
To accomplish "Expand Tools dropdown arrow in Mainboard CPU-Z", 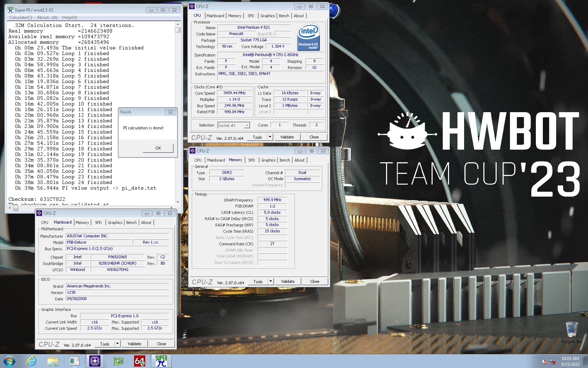I will point(118,344).
